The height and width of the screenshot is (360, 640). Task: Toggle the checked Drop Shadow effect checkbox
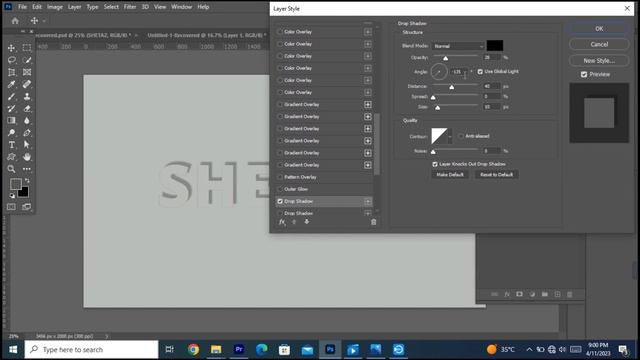pos(280,201)
